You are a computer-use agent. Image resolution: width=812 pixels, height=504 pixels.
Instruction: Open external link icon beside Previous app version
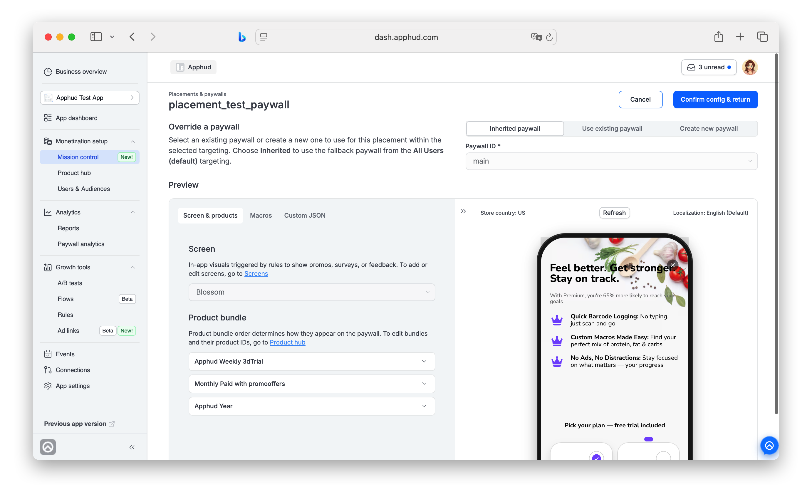pos(112,424)
